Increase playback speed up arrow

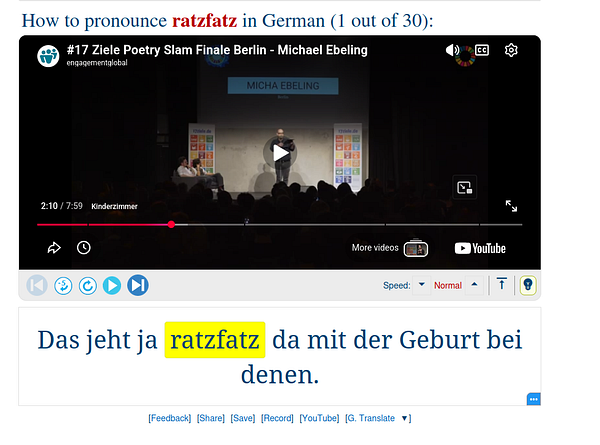click(x=474, y=285)
